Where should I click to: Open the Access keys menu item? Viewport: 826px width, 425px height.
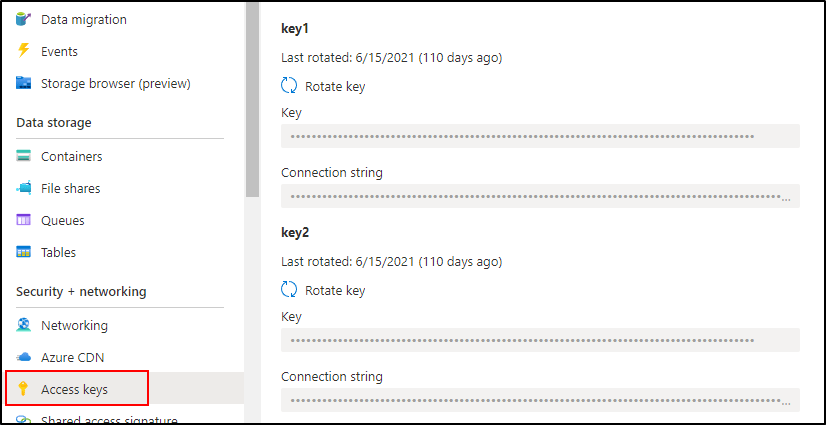coord(75,389)
